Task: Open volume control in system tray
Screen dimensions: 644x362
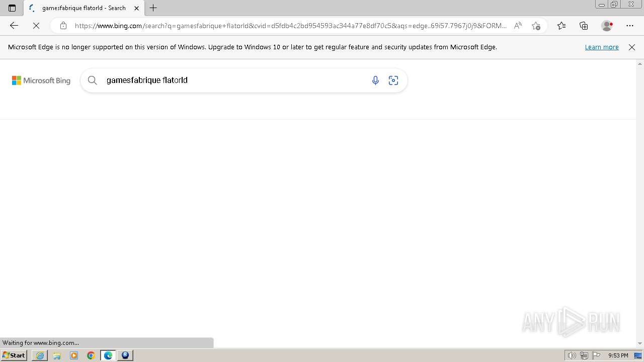Action: coord(572,355)
